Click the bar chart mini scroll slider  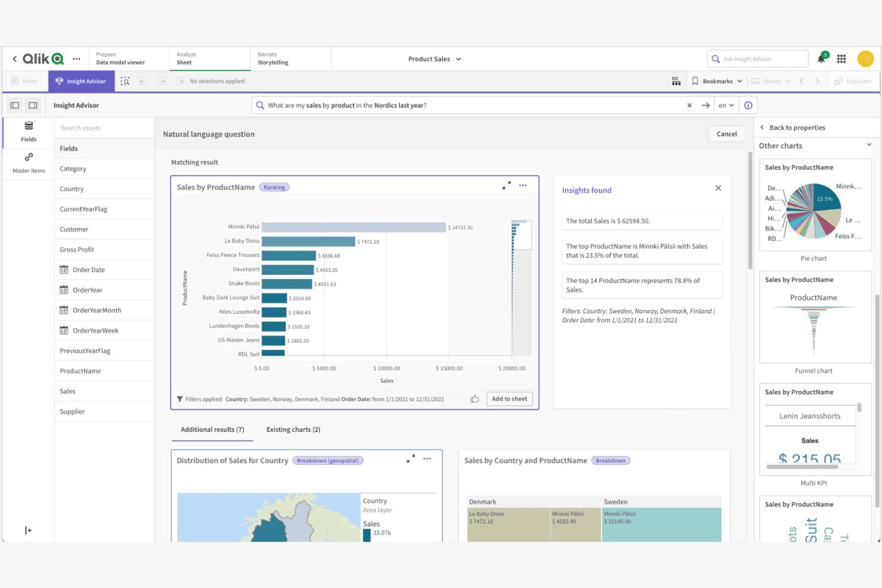(521, 235)
